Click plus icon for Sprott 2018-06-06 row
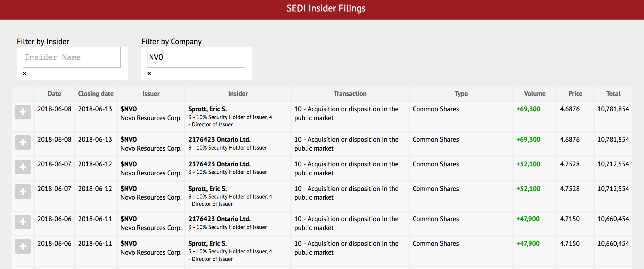 pos(23,247)
